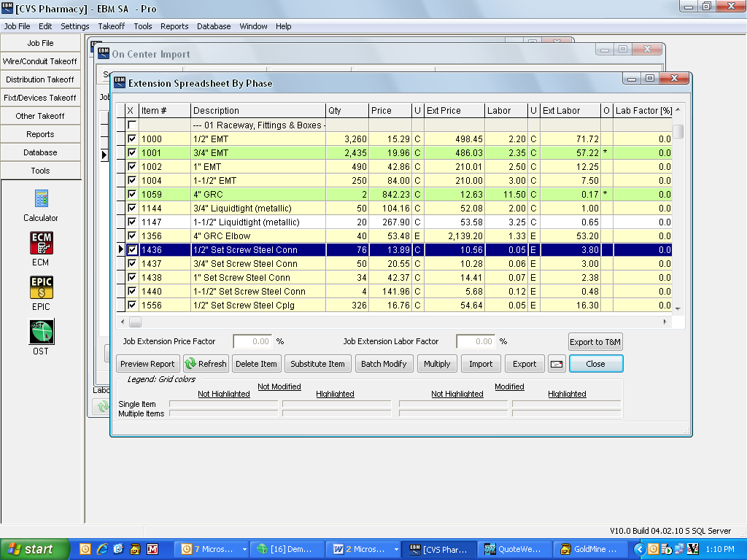
Task: Click the small card icon beside Export
Action: click(x=556, y=364)
